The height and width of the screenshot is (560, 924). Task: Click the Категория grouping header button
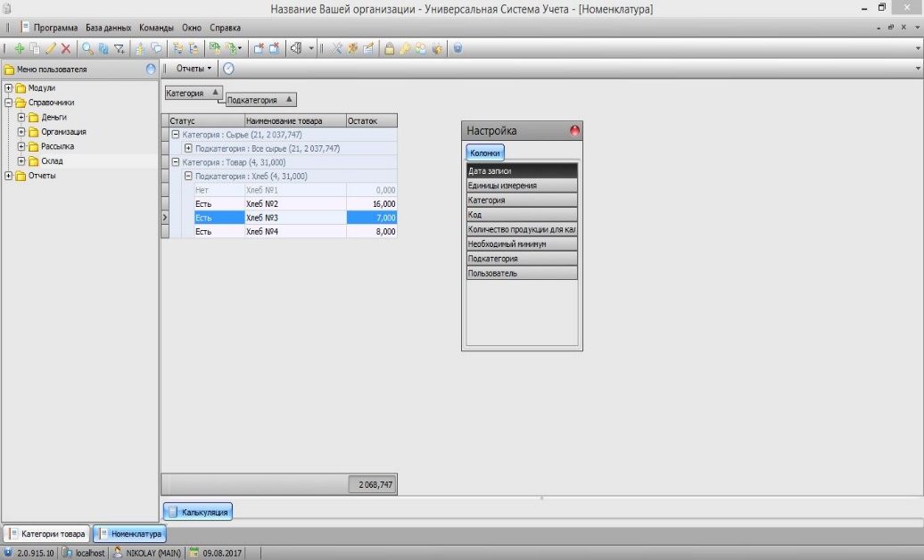coord(194,93)
